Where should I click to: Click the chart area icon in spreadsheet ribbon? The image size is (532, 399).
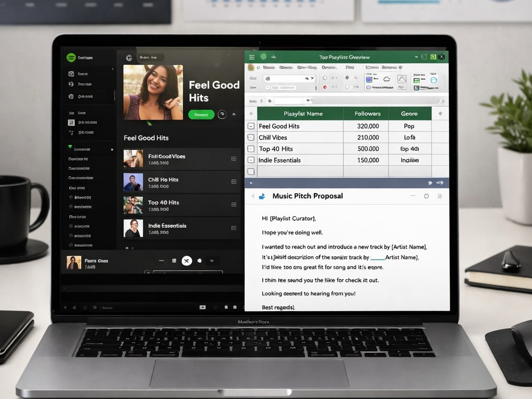[402, 79]
